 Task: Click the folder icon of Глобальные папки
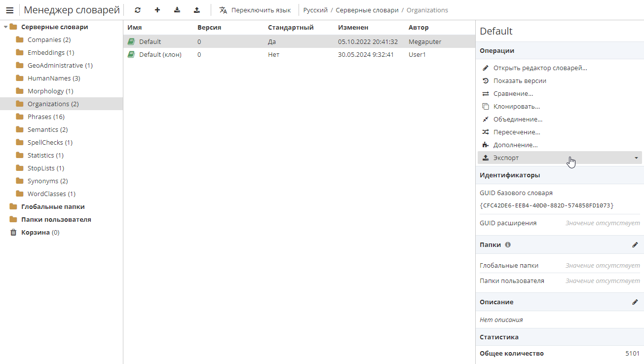pyautogui.click(x=13, y=206)
